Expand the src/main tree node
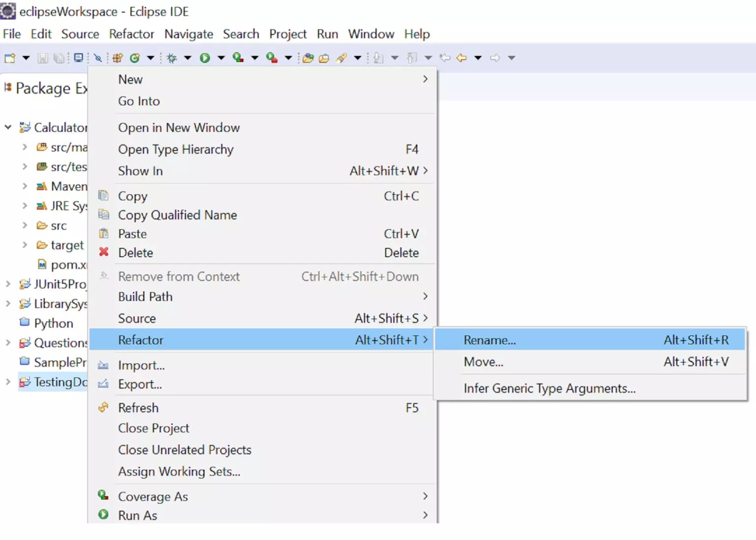Viewport: 756px width, 540px height. tap(25, 147)
